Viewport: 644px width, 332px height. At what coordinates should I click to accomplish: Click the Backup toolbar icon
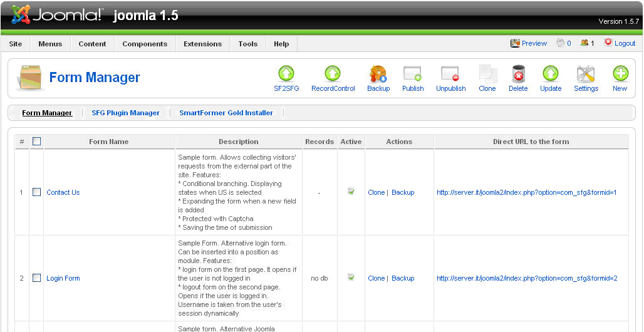pyautogui.click(x=378, y=74)
